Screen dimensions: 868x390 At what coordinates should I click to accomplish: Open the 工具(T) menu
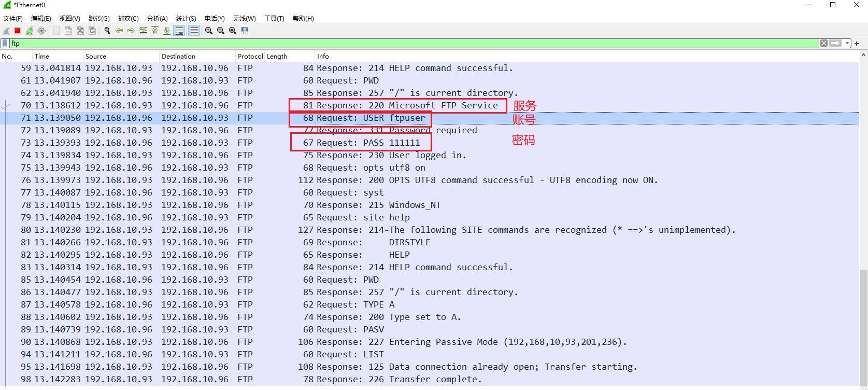tap(274, 18)
